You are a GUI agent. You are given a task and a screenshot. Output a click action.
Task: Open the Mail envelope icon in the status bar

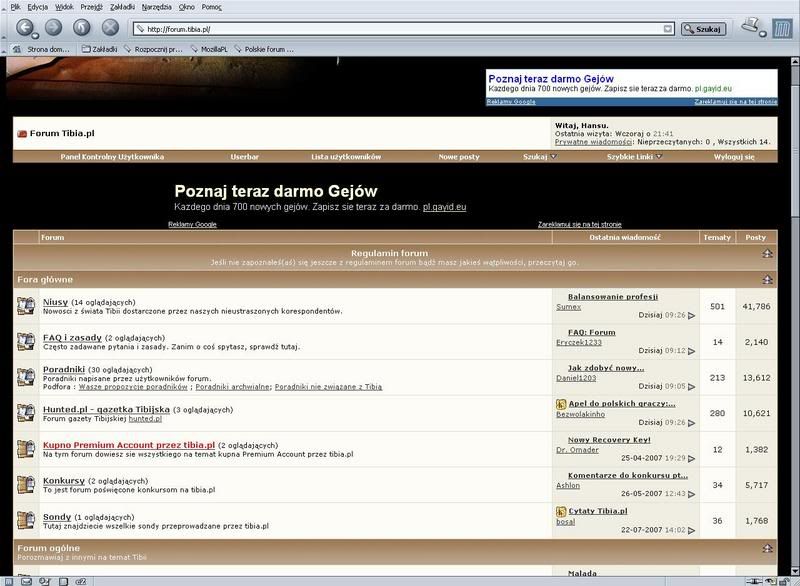pyautogui.click(x=27, y=581)
